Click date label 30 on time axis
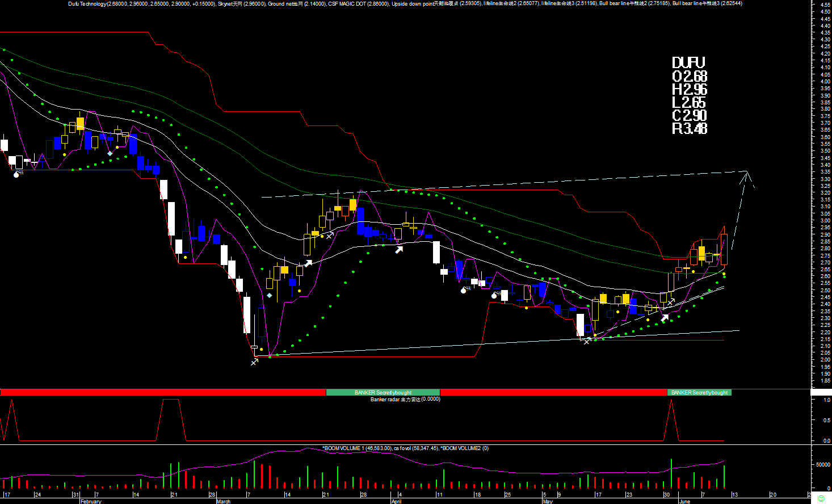This screenshot has height=504, width=832. (x=667, y=495)
